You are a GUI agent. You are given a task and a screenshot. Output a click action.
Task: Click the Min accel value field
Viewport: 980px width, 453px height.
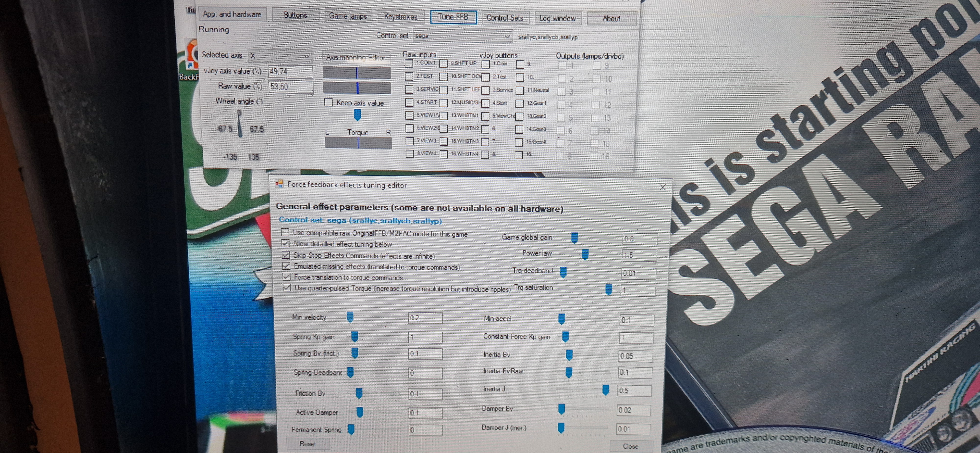(637, 320)
